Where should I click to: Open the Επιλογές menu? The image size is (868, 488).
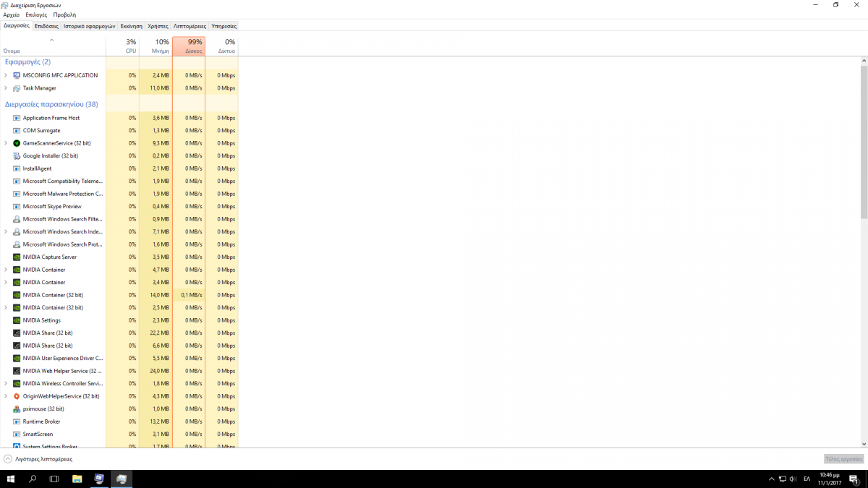pos(36,14)
